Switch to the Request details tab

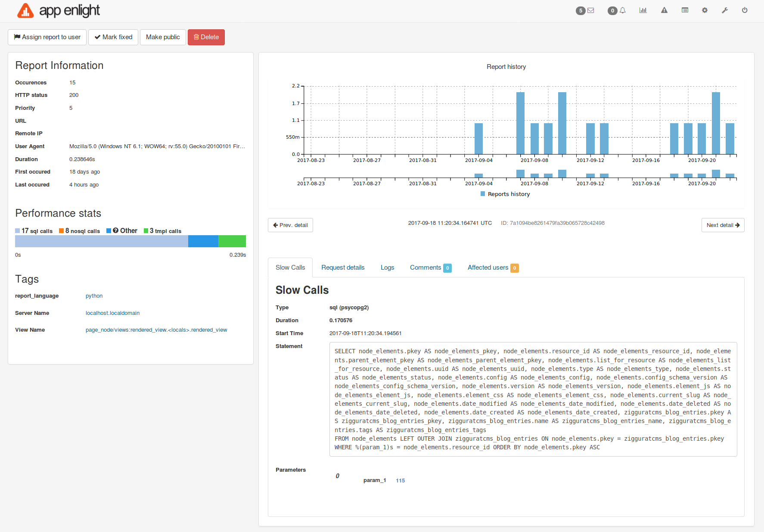coord(343,268)
